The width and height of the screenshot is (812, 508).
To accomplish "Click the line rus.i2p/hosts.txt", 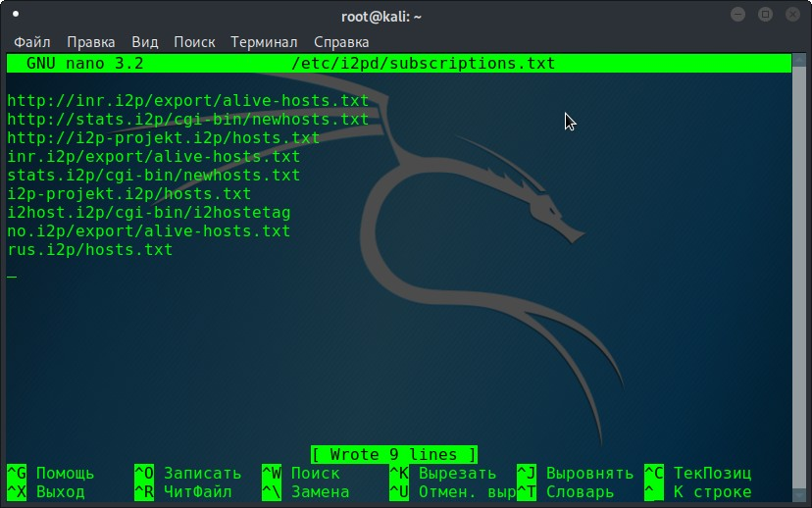I will pos(89,250).
